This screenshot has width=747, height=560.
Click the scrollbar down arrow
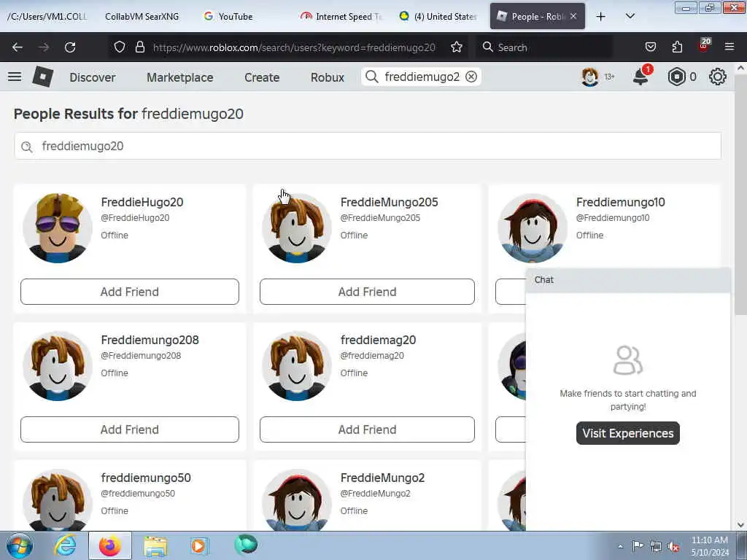(740, 525)
